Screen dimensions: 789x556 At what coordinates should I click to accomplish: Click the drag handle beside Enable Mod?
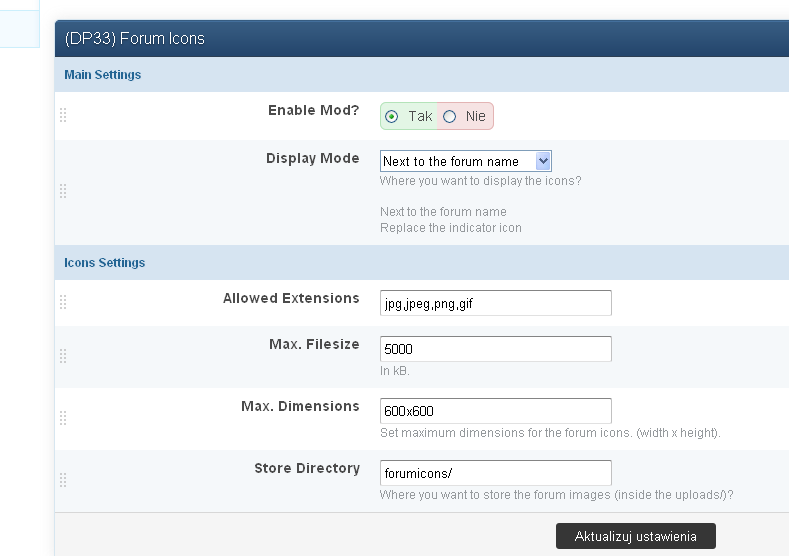coord(63,115)
